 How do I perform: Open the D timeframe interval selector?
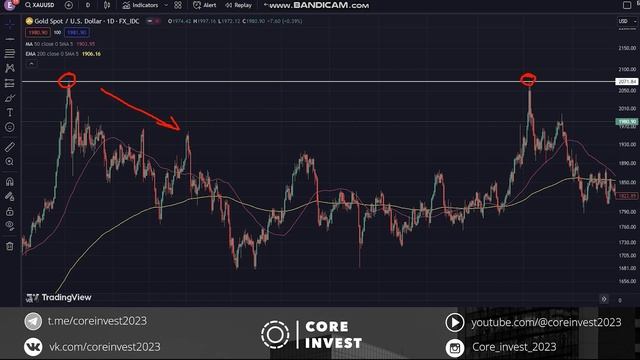coord(88,5)
